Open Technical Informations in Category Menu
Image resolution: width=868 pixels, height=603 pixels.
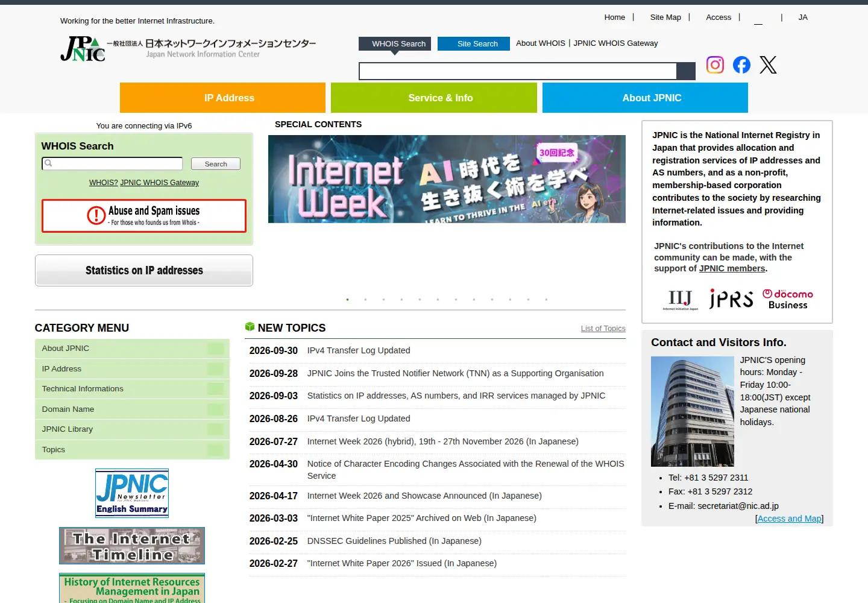132,389
